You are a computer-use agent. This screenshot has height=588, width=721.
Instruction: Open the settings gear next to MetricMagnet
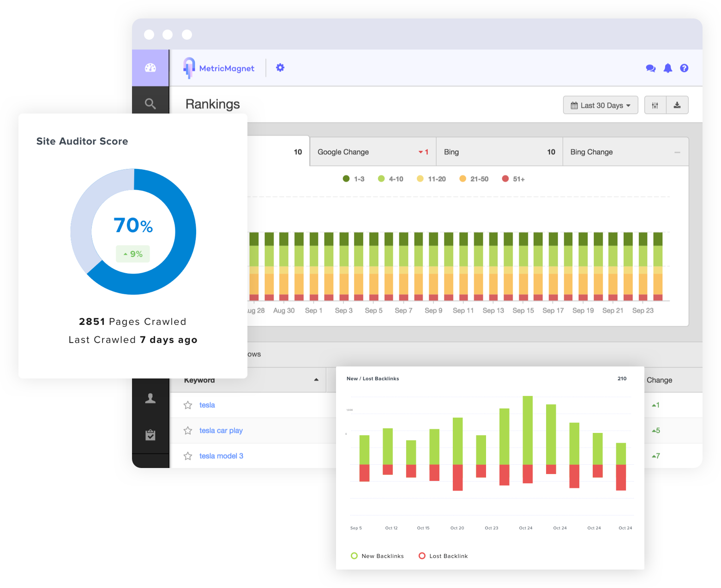tap(280, 67)
